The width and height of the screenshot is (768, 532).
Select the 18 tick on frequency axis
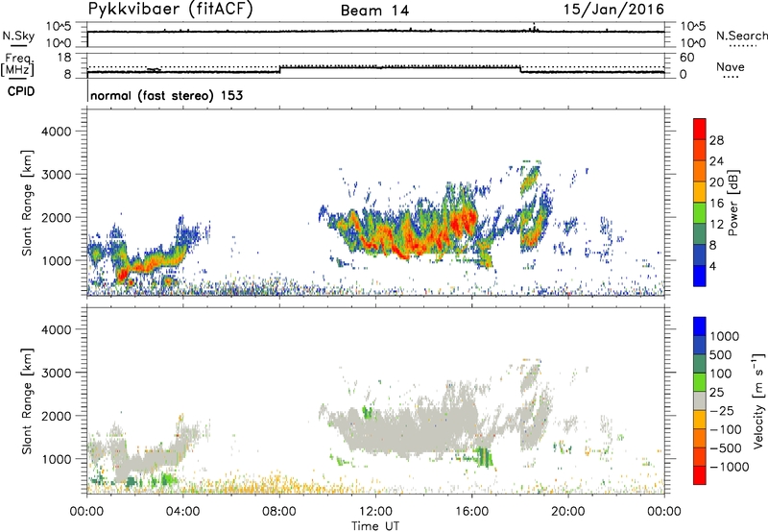[x=64, y=58]
